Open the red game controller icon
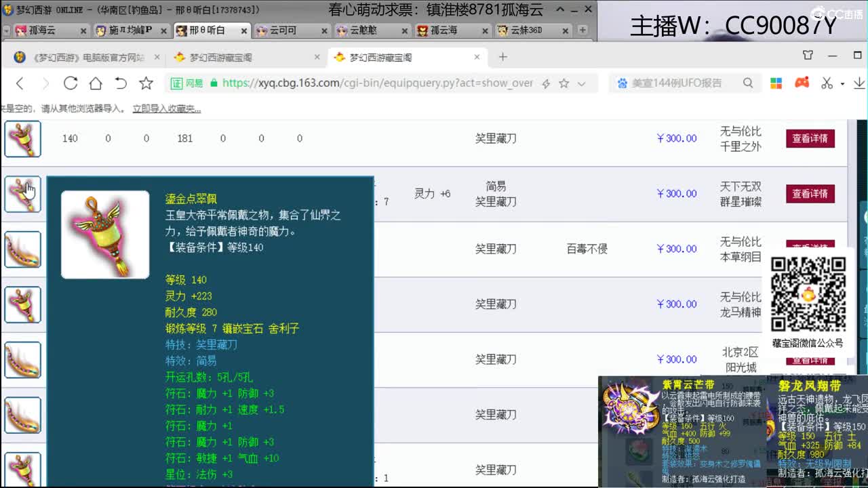Image resolution: width=868 pixels, height=488 pixels. click(802, 83)
